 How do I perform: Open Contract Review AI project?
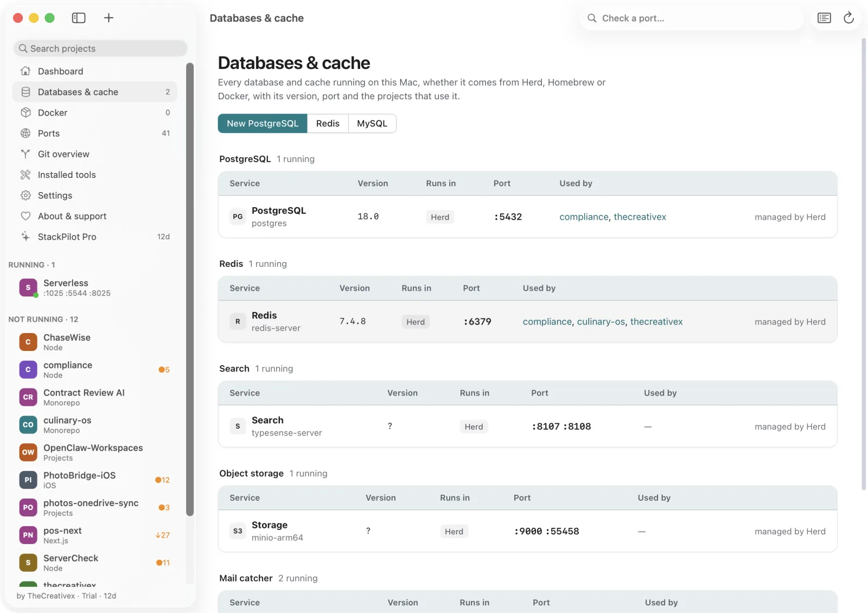pyautogui.click(x=95, y=397)
